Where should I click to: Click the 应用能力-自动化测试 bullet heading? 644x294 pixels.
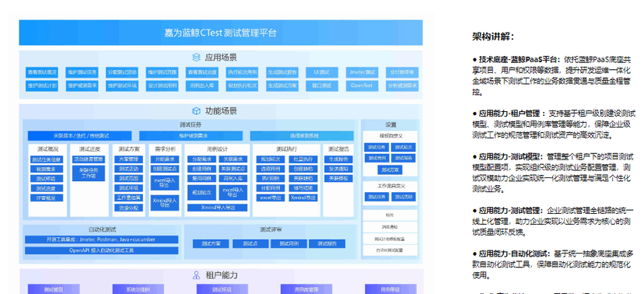[x=514, y=254]
